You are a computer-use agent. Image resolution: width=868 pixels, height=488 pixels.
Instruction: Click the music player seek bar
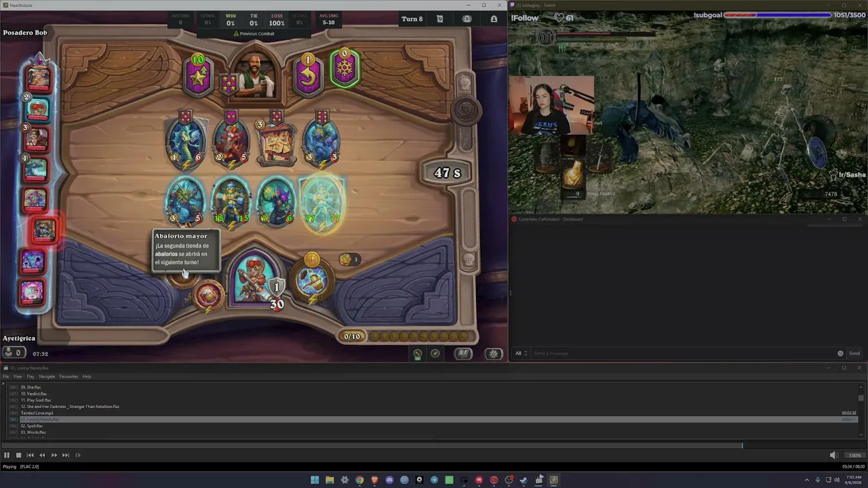tap(433, 445)
